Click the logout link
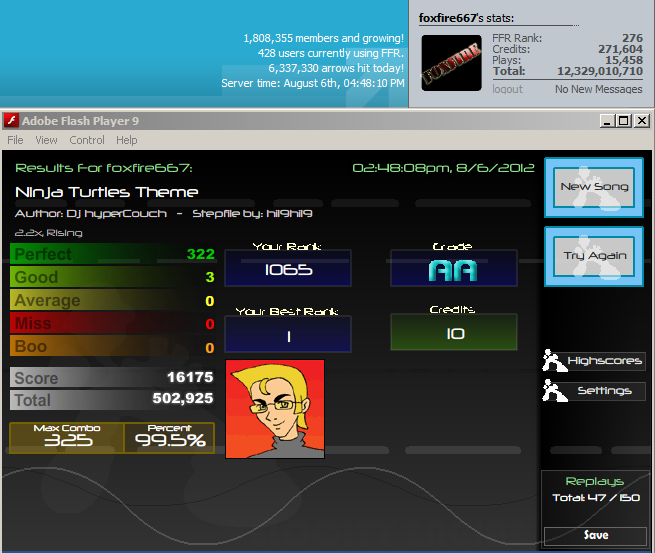Image resolution: width=655 pixels, height=553 pixels. 507,89
